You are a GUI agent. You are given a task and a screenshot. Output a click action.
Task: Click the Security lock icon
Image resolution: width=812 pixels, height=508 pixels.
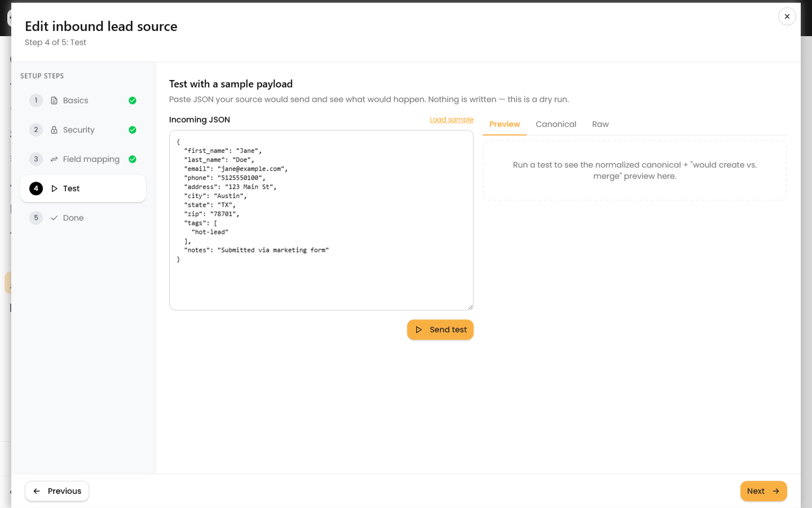[54, 130]
